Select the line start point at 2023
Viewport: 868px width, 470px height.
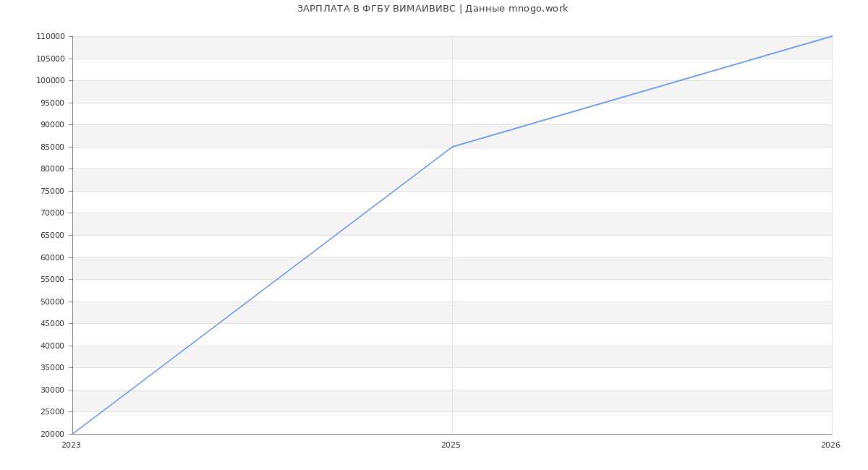[x=73, y=434]
